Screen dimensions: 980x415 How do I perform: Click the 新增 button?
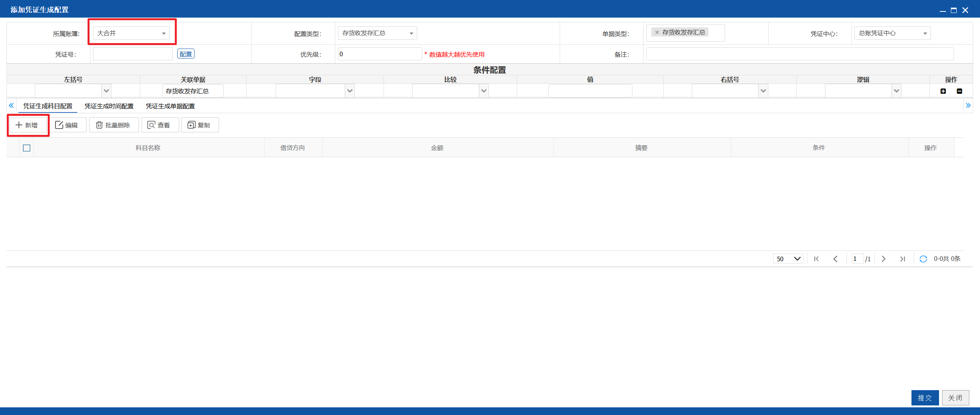tap(28, 125)
